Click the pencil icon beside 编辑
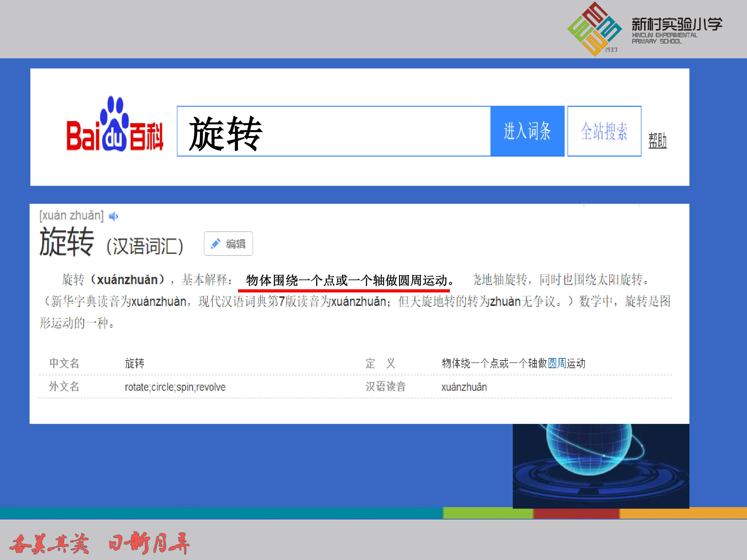Image resolution: width=747 pixels, height=560 pixels. (x=216, y=243)
